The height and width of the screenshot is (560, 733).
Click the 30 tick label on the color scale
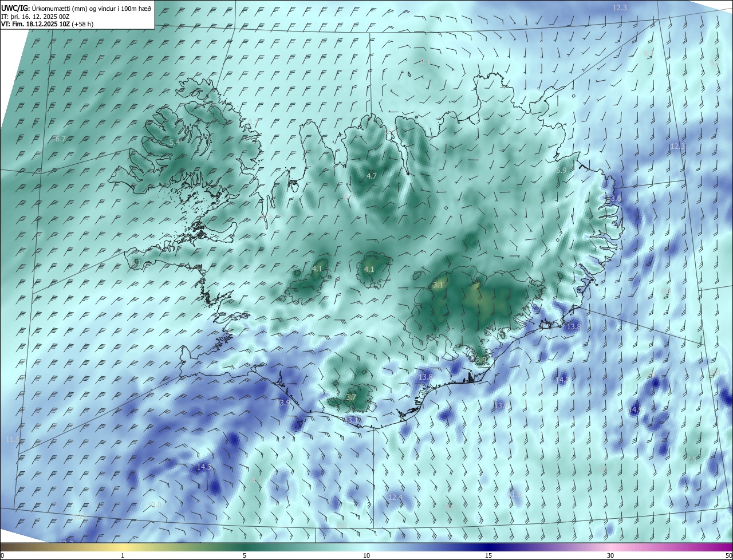point(610,555)
